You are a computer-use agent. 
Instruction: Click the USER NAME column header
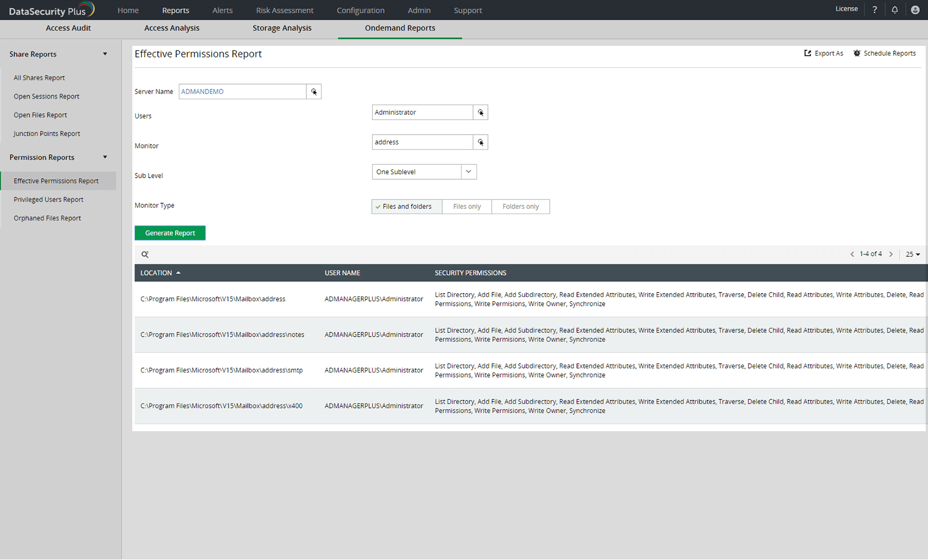342,273
